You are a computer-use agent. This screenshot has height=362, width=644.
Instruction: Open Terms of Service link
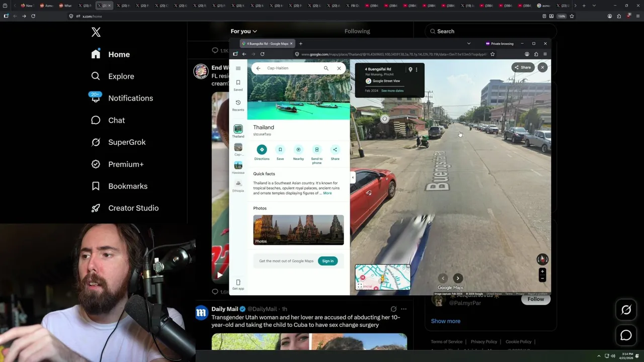(x=446, y=342)
